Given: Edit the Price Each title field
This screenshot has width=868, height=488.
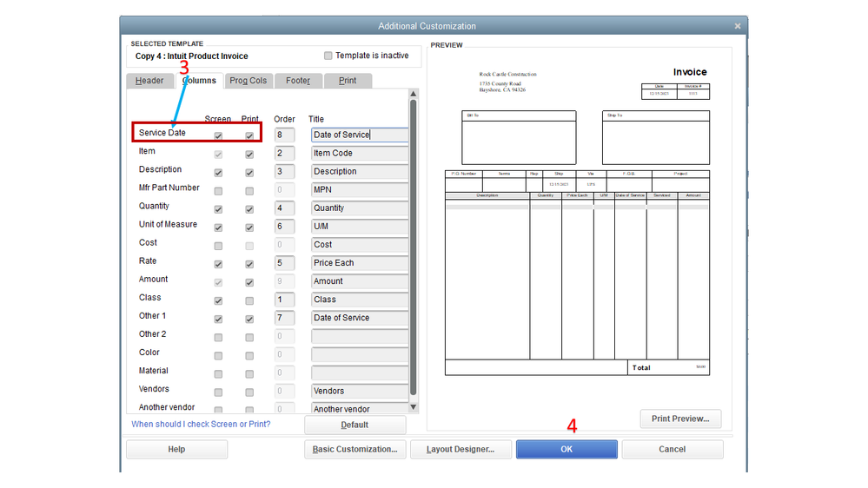Looking at the screenshot, I should pyautogui.click(x=360, y=263).
